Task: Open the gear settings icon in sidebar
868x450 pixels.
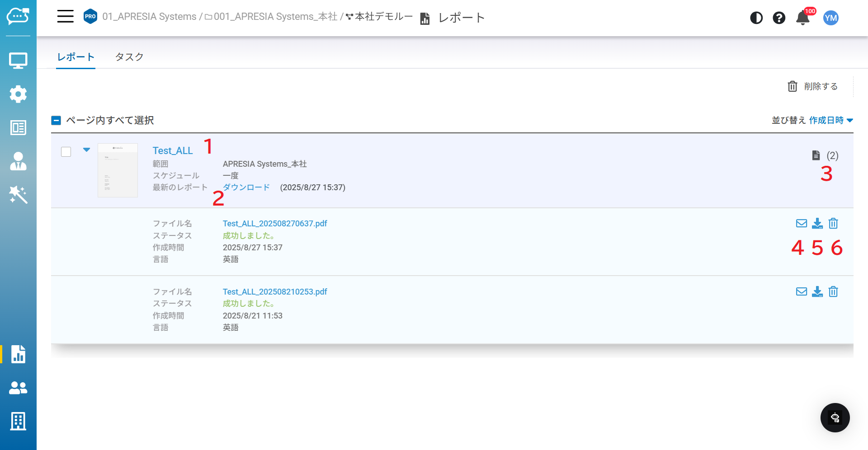Action: [18, 94]
